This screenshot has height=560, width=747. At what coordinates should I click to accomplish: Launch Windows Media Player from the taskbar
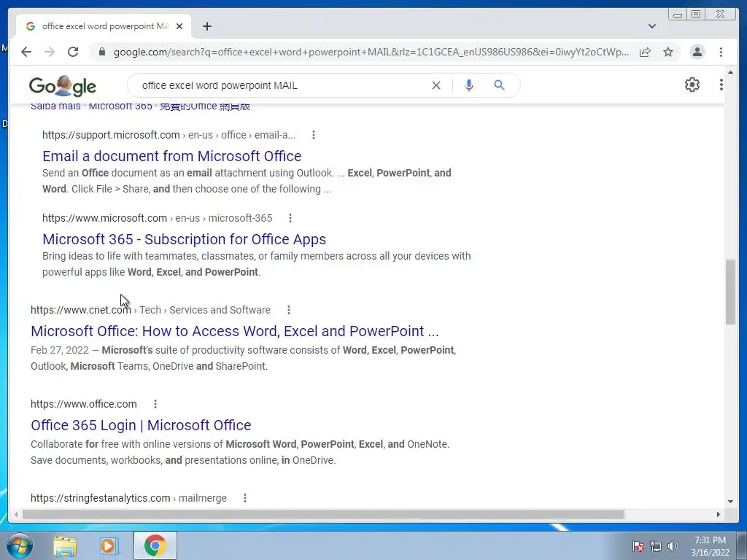pos(109,545)
